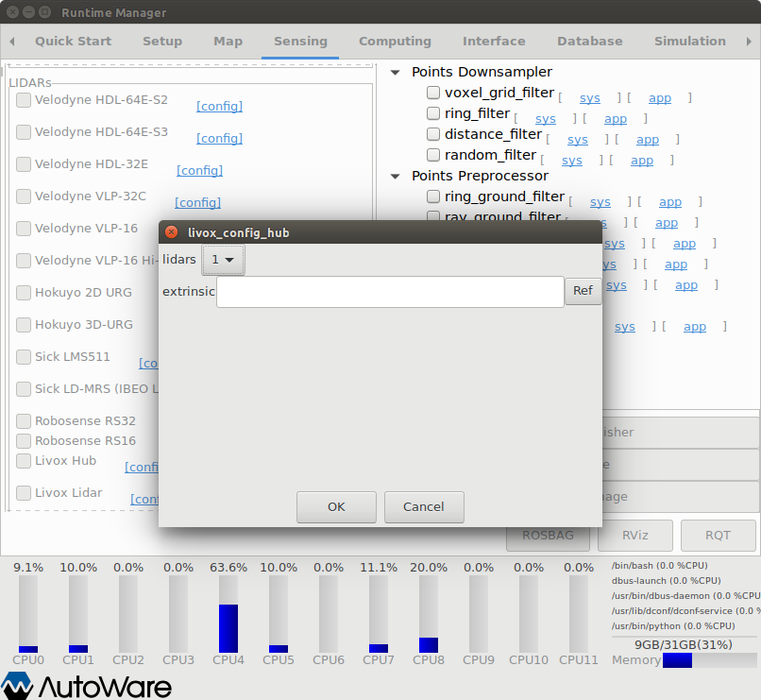Launch RViz from the bottom bar
This screenshot has width=761, height=700.
click(x=635, y=536)
